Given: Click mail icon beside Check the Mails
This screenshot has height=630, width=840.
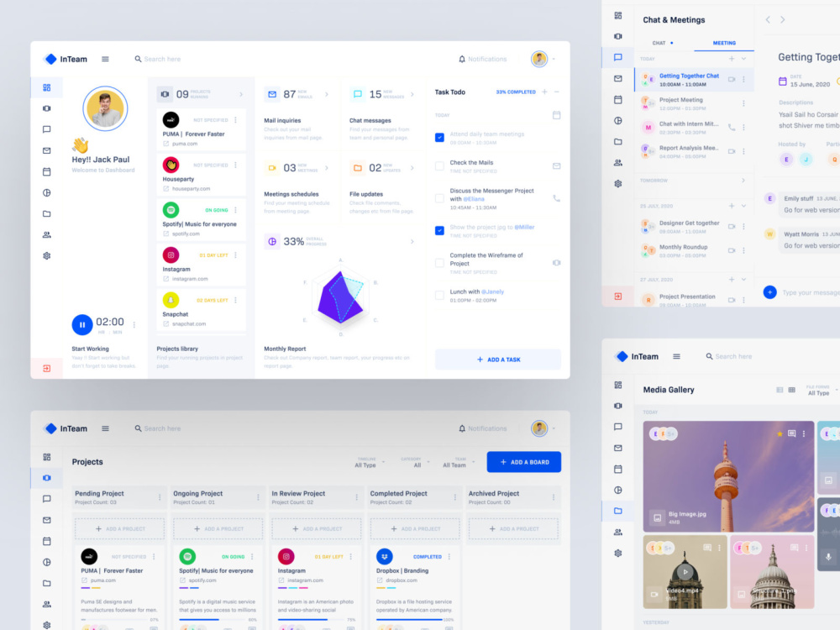Looking at the screenshot, I should click(x=557, y=166).
